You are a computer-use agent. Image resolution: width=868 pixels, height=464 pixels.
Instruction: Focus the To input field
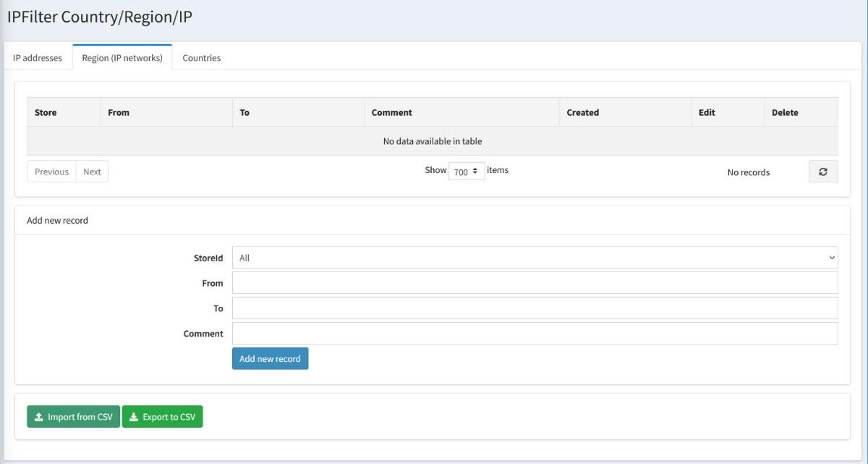click(535, 308)
